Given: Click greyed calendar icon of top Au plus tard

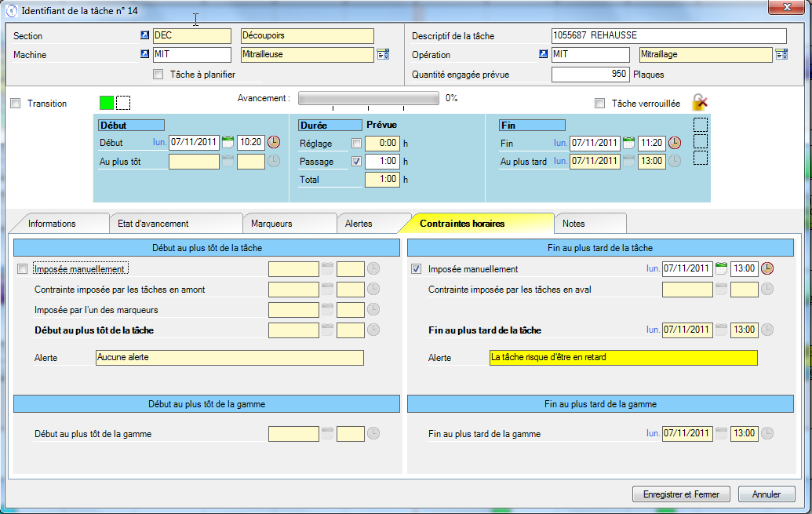Looking at the screenshot, I should click(x=628, y=161).
